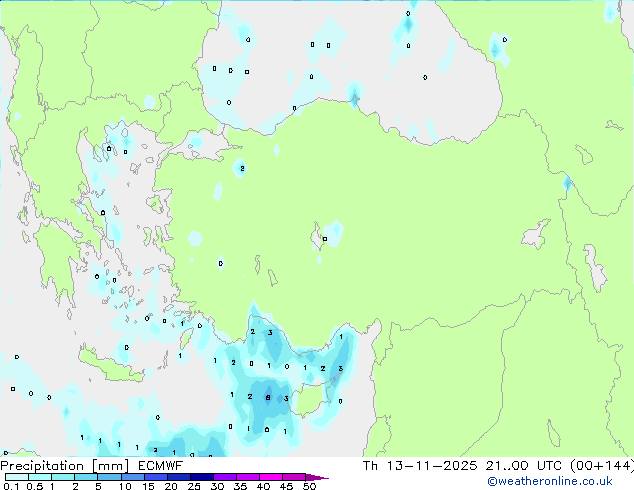Click the 0.5–1 mm legend color swatch
Viewport: 634px width, 490px height.
[40, 477]
